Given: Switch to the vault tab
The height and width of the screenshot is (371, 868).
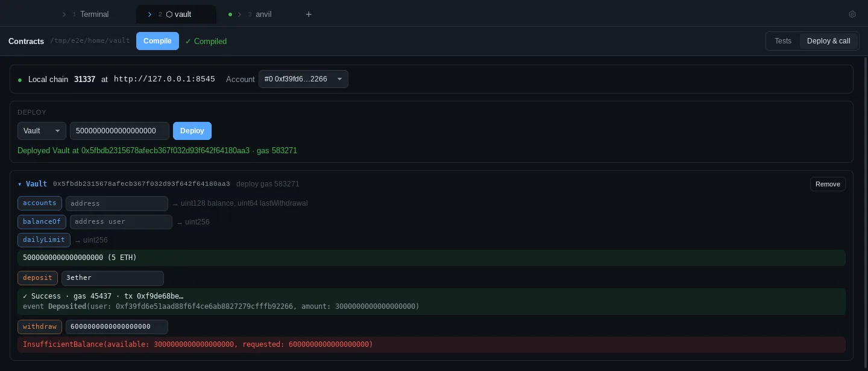Looking at the screenshot, I should 177,14.
